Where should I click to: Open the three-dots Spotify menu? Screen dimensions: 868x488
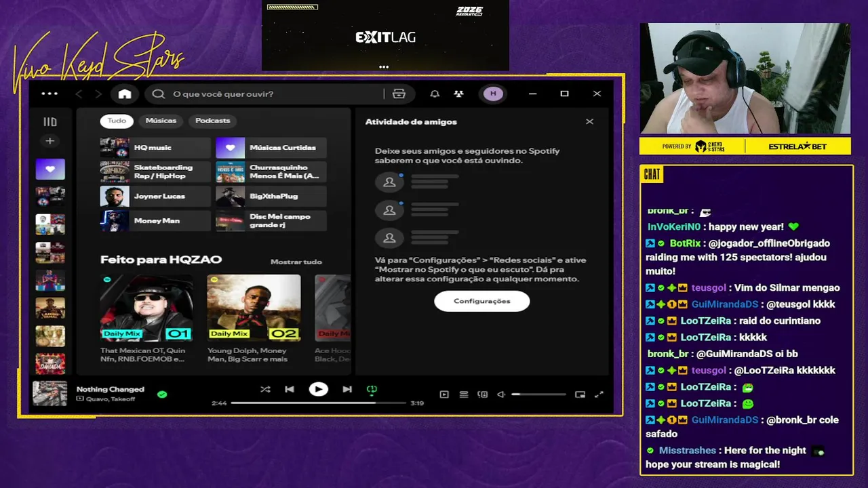click(50, 94)
